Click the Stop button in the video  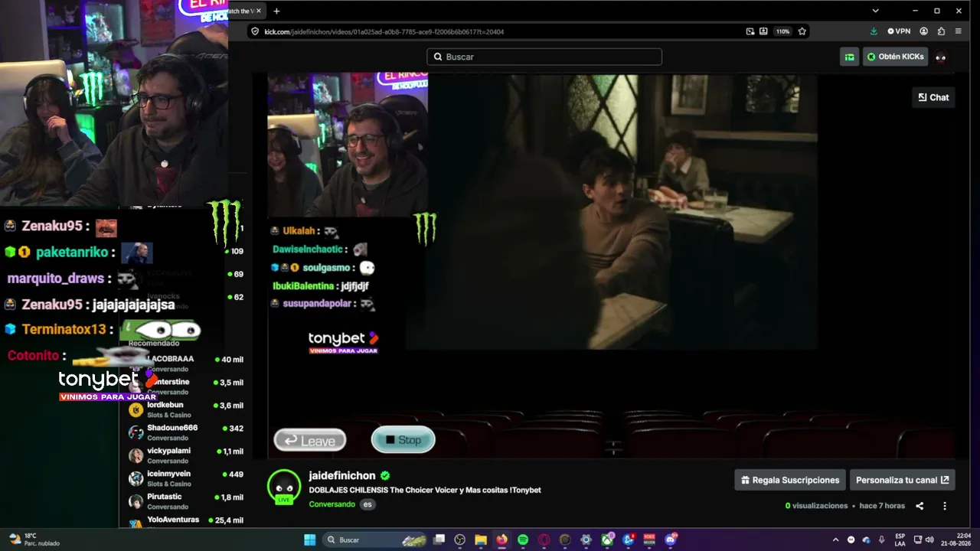403,439
